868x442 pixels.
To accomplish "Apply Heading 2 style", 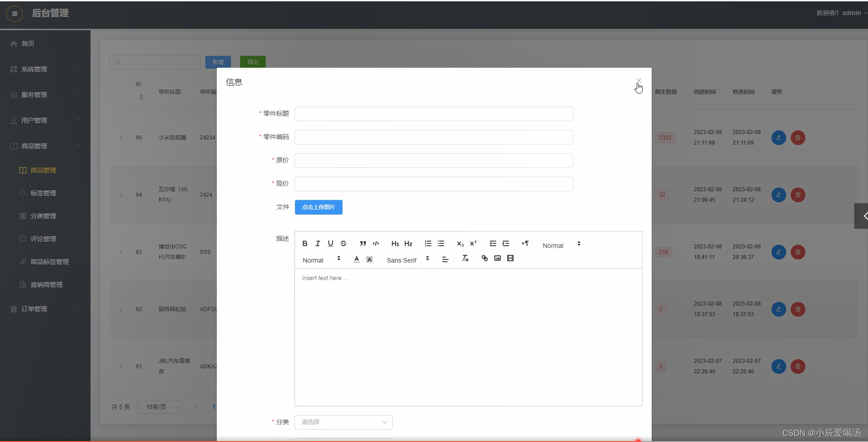I will coord(408,244).
